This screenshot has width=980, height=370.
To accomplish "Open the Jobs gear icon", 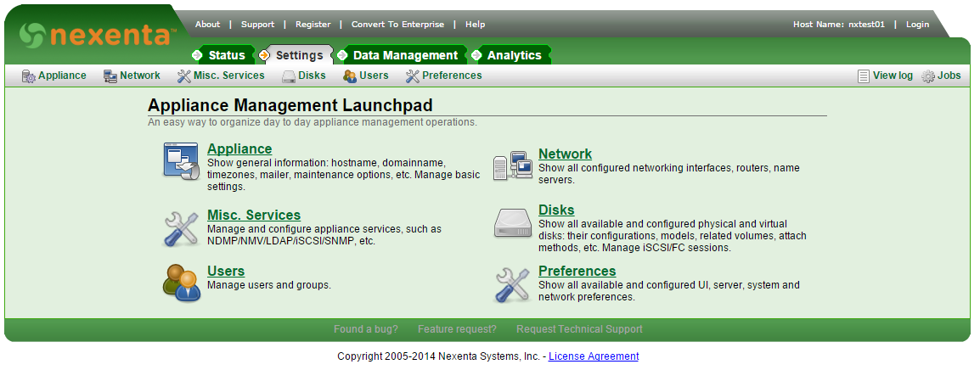I will 928,76.
